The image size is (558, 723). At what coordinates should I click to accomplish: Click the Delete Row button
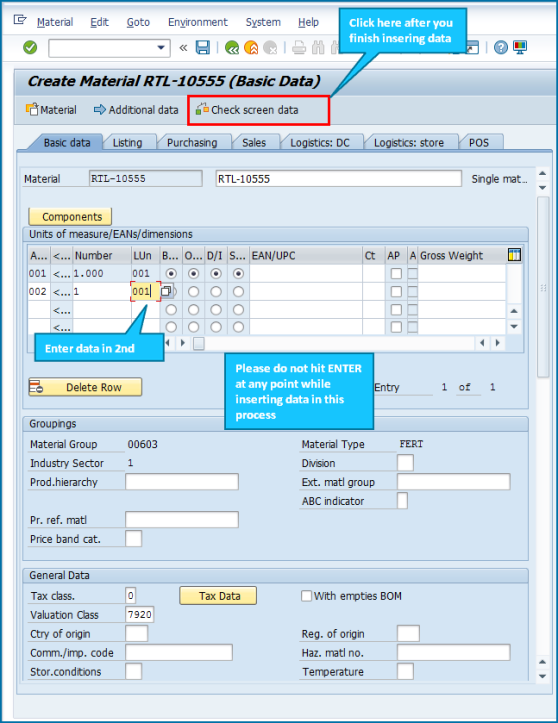85,387
